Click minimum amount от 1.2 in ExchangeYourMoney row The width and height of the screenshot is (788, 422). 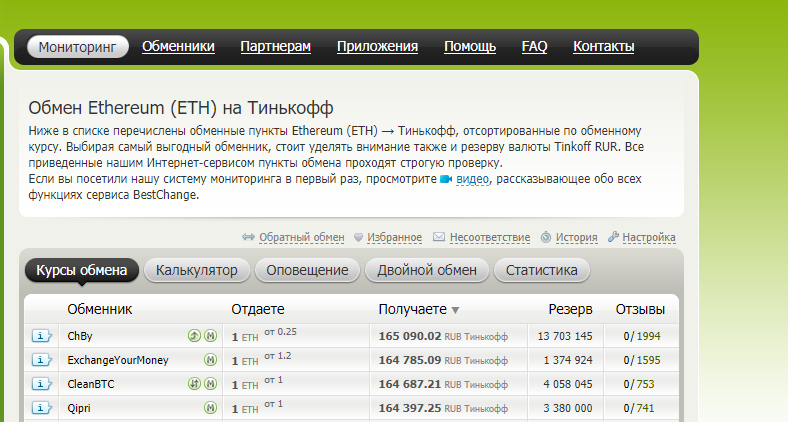278,356
